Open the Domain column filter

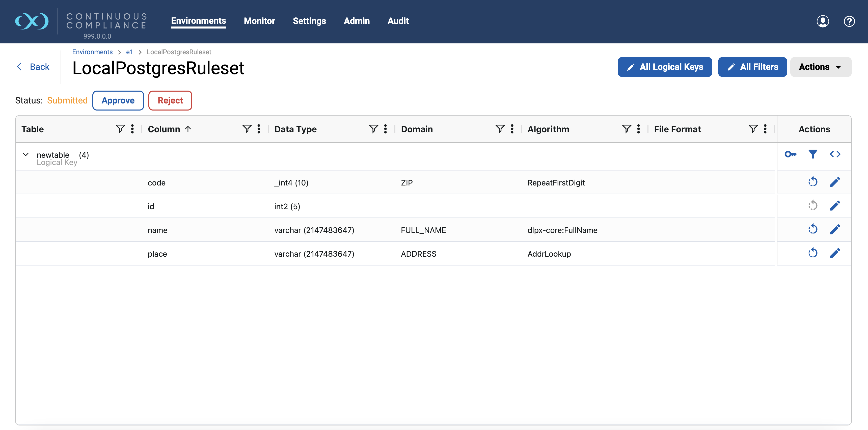pyautogui.click(x=500, y=129)
